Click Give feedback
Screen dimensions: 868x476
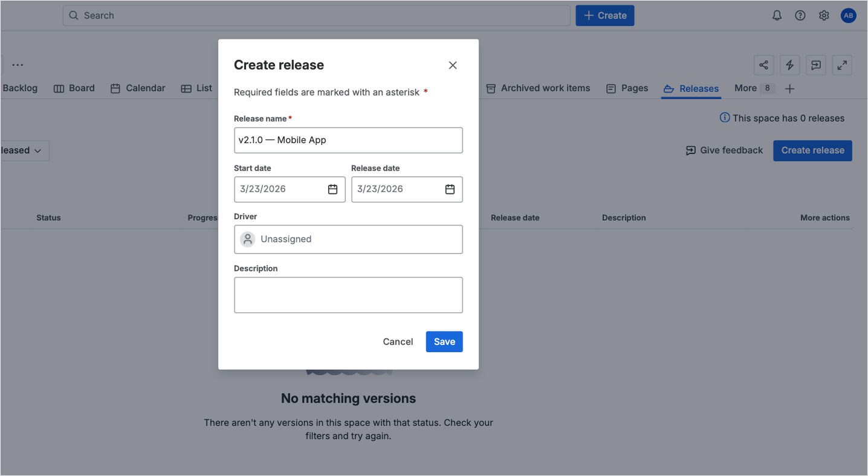point(724,150)
